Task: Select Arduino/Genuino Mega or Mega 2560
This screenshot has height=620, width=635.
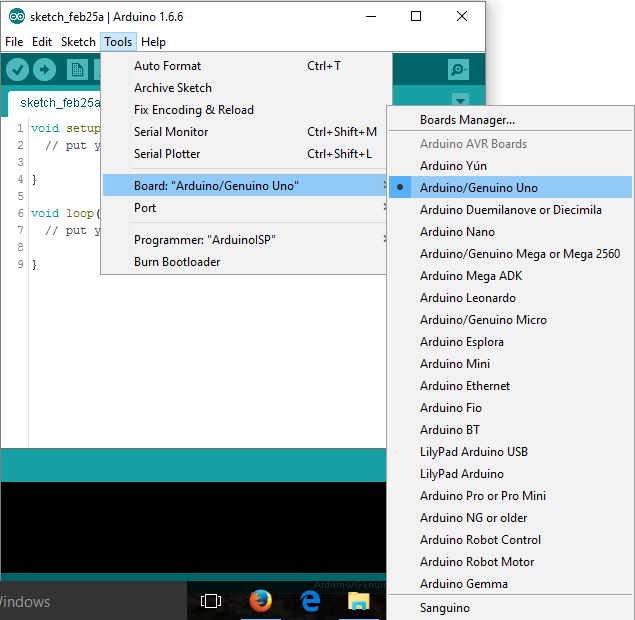Action: 510,254
